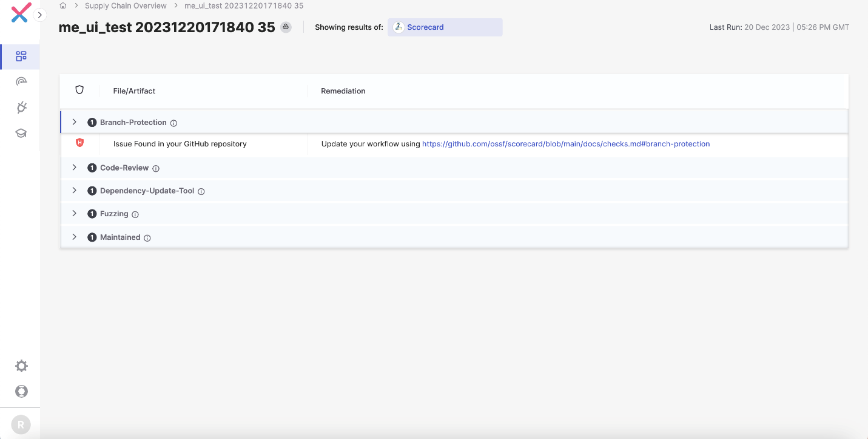Click the shield severity column header icon
The height and width of the screenshot is (439, 868).
(x=79, y=90)
